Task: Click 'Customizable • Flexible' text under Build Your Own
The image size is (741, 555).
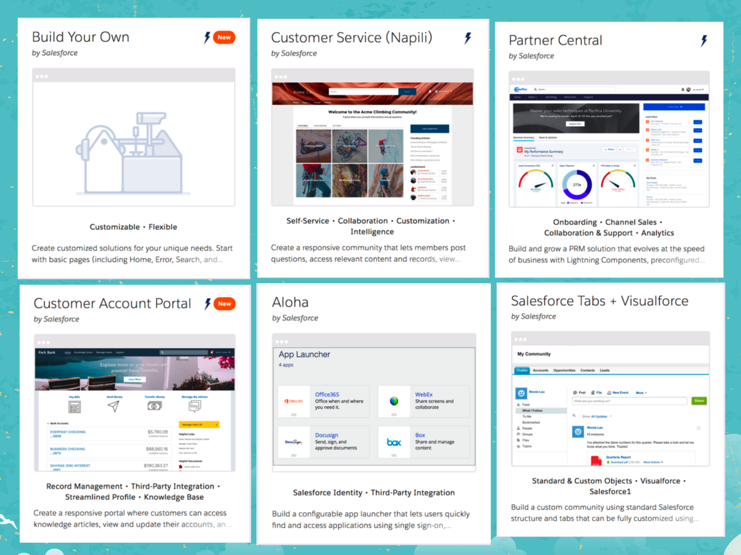Action: [133, 227]
